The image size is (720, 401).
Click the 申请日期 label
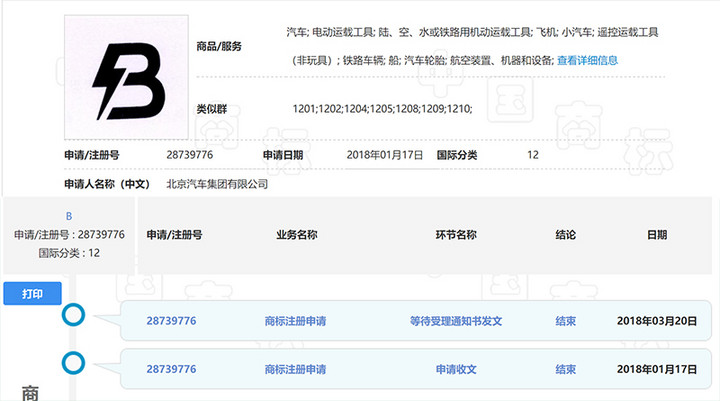tap(283, 155)
